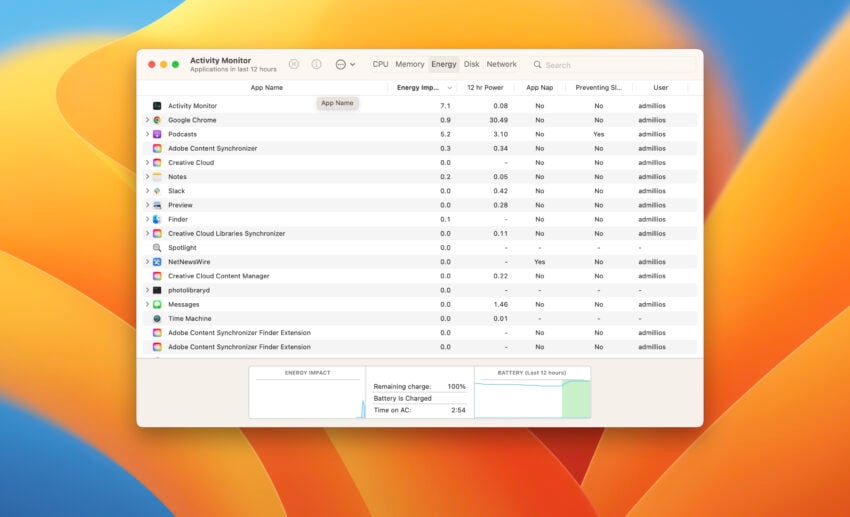850x517 pixels.
Task: Expand the Podcasts process group
Action: tap(147, 134)
